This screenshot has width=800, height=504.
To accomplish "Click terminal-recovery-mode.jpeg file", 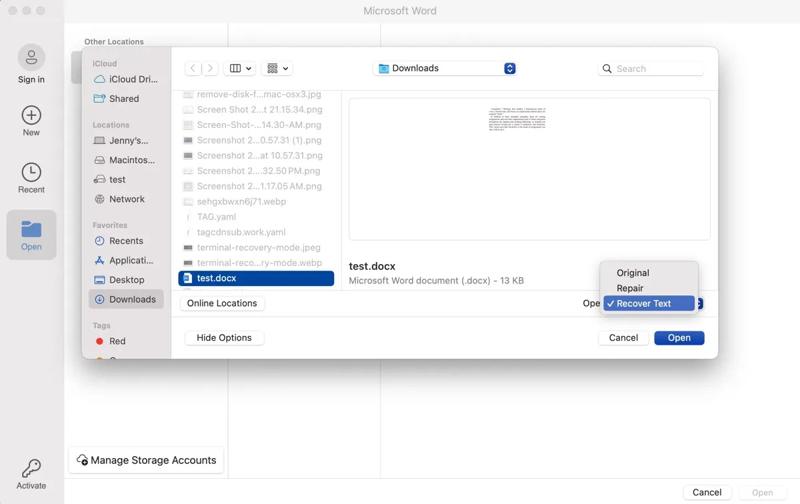I will (x=256, y=247).
